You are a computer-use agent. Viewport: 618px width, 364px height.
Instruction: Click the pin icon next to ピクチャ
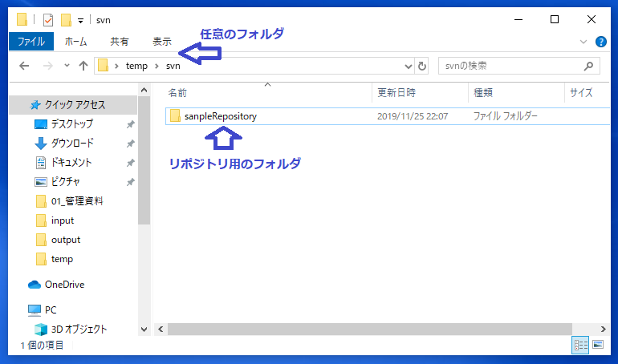(x=130, y=182)
